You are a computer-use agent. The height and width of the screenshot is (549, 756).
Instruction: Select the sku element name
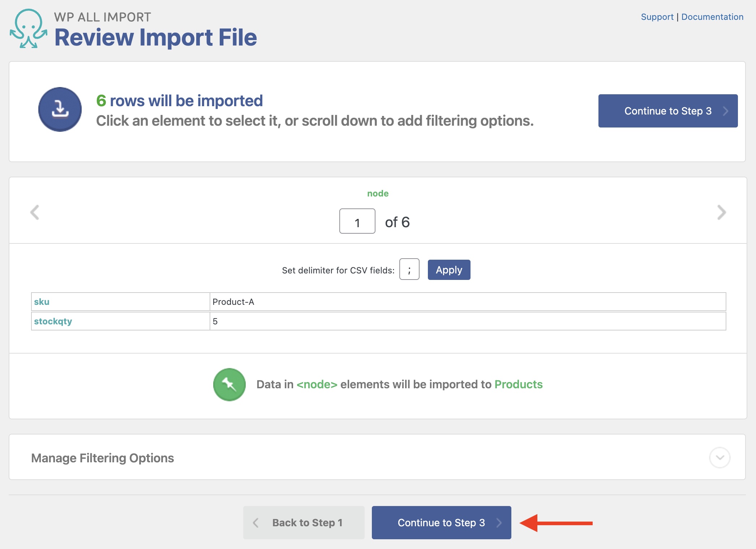click(42, 302)
